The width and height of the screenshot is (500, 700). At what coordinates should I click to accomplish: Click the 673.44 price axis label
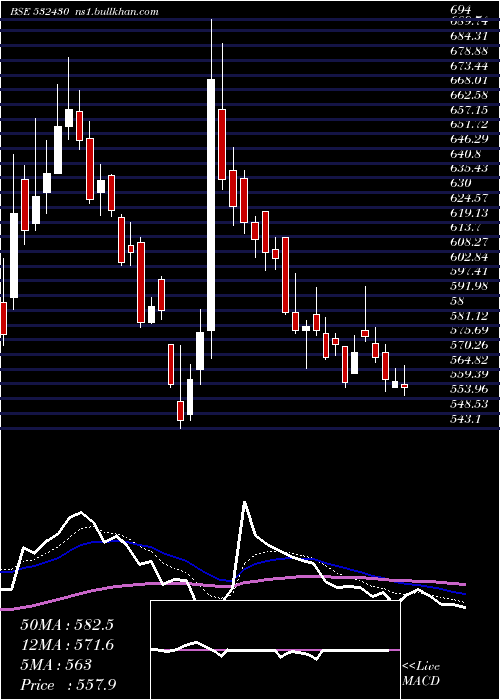469,65
